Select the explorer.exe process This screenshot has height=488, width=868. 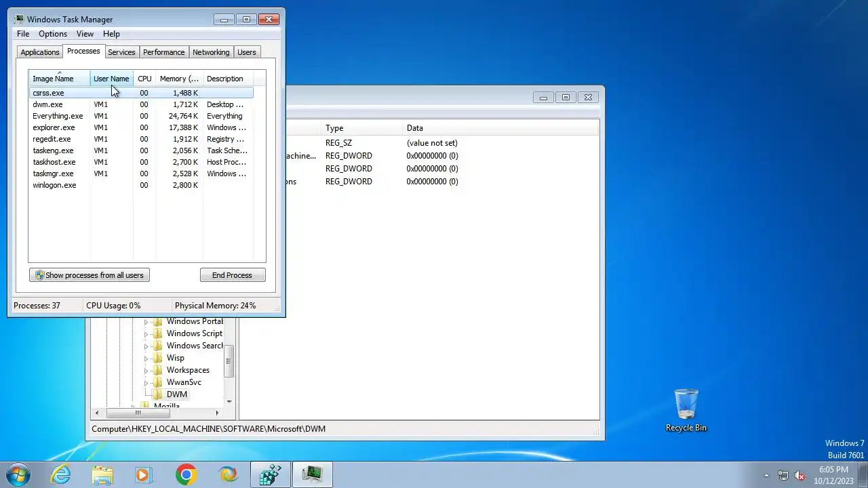point(141,127)
